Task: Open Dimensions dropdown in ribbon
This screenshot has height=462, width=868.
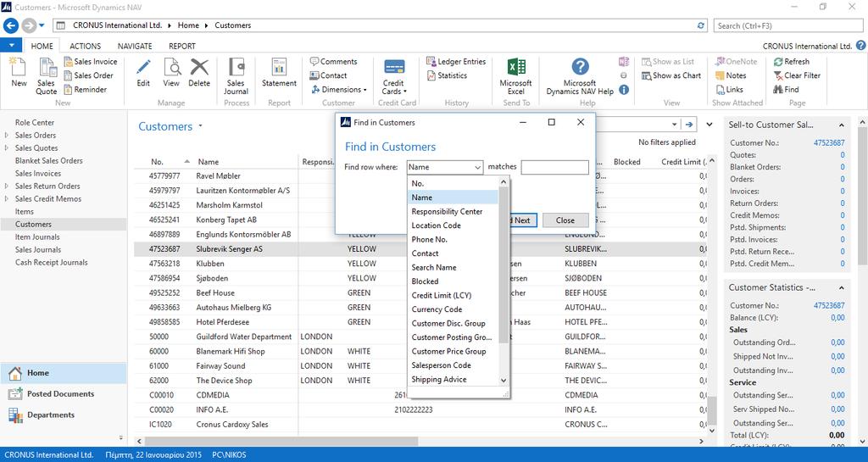Action: coord(338,89)
